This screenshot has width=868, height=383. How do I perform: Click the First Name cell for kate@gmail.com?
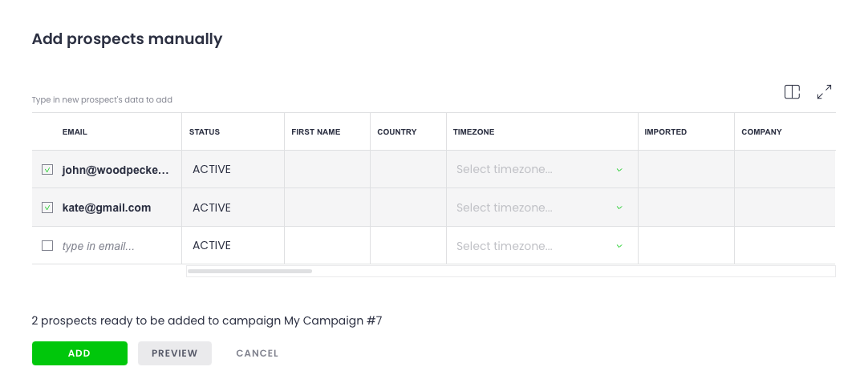[x=327, y=208]
